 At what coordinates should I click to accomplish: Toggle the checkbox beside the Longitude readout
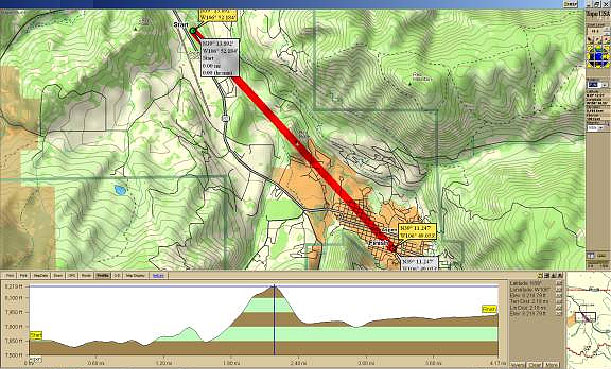coord(559,289)
